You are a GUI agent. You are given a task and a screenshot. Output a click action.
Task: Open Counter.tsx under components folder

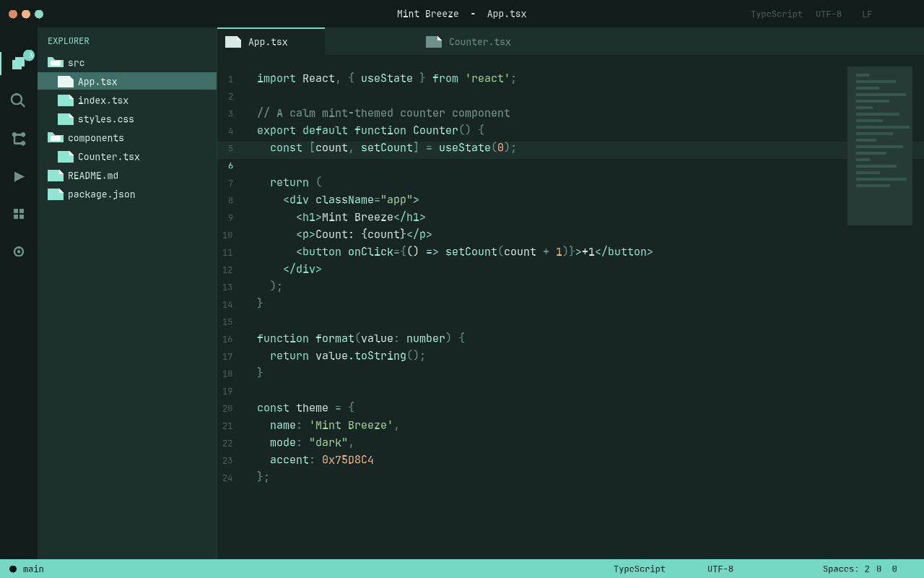click(x=127, y=157)
